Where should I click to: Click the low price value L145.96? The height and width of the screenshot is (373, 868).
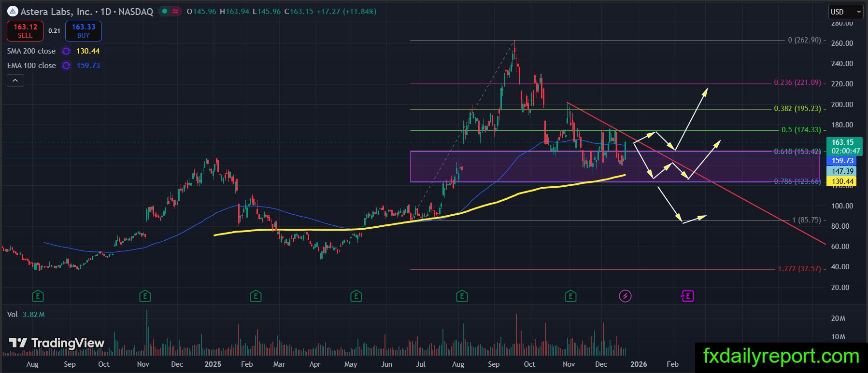[267, 11]
